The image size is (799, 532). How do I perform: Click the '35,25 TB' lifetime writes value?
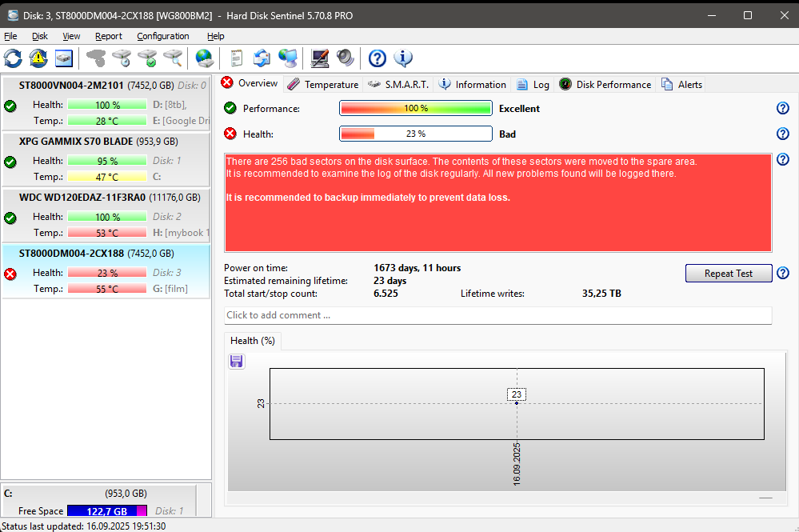point(601,294)
